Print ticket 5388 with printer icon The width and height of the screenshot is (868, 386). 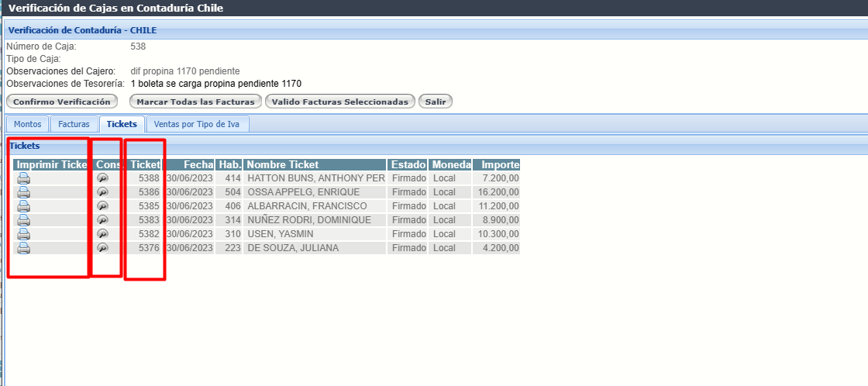tap(23, 178)
